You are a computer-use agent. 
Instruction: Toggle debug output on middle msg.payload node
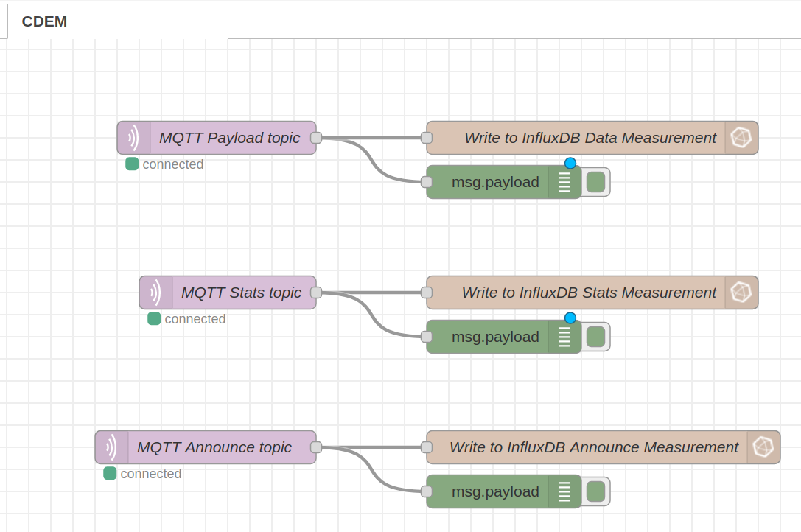595,336
